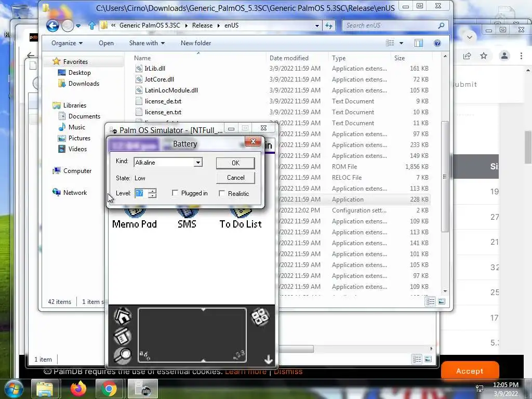The width and height of the screenshot is (532, 399).
Task: Switch to Chrome on the taskbar
Action: pyautogui.click(x=109, y=389)
